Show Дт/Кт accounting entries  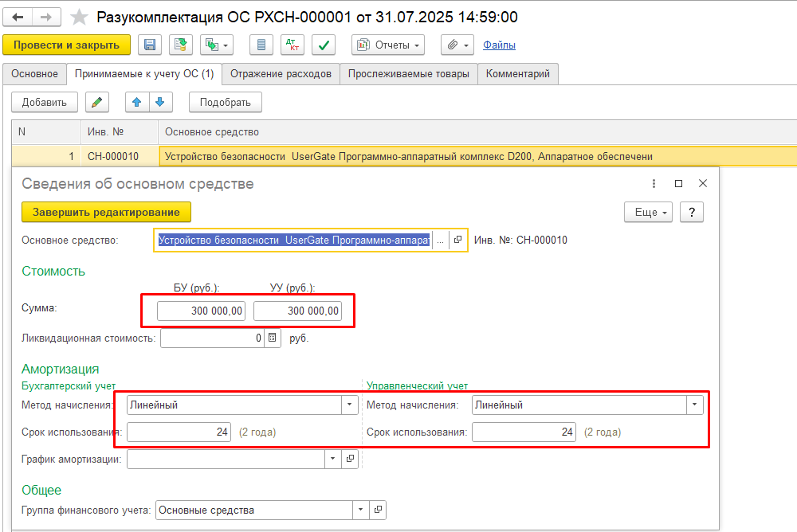pyautogui.click(x=292, y=45)
